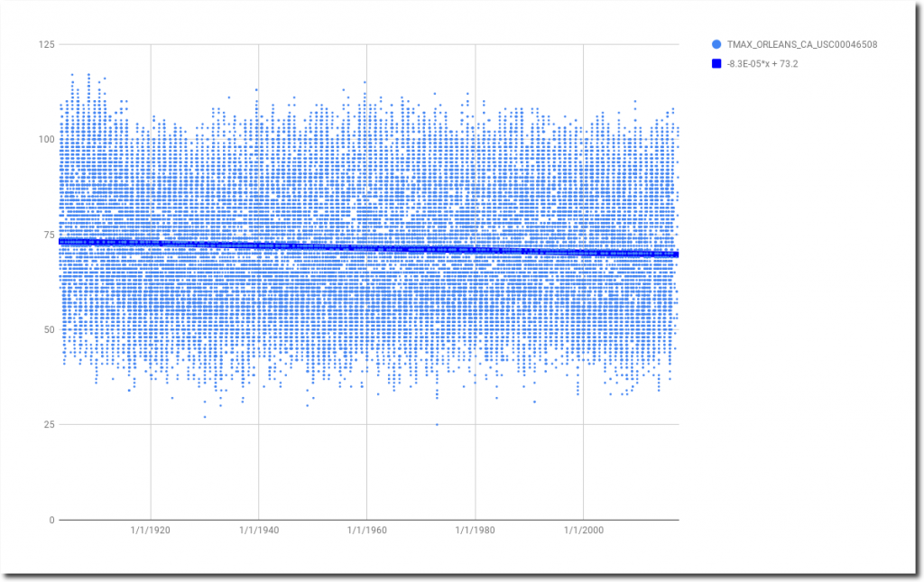Click the 1/1/1920 x-axis label
The height and width of the screenshot is (582, 924).
(x=150, y=531)
